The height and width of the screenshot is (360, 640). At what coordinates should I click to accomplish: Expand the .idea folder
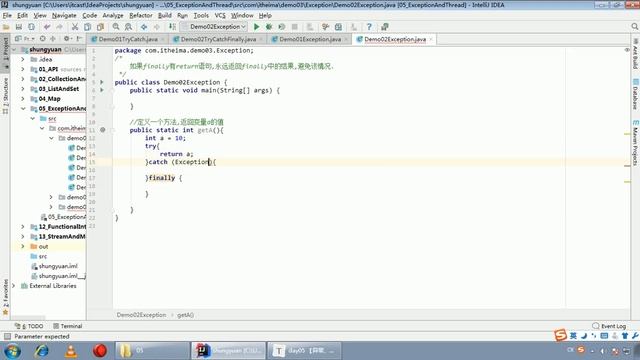click(x=23, y=59)
